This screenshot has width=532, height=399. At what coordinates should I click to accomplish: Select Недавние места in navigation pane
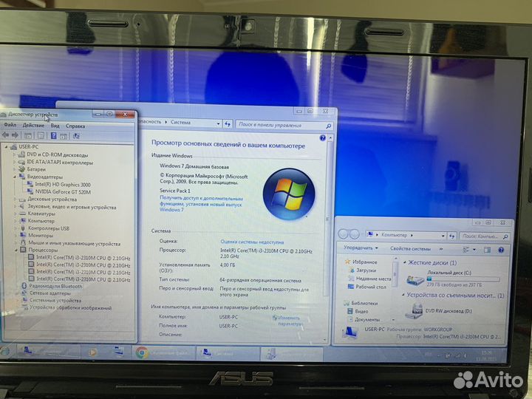(x=374, y=279)
